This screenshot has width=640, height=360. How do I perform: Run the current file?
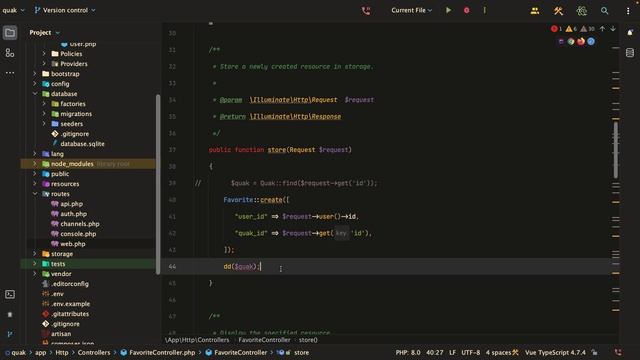click(449, 10)
